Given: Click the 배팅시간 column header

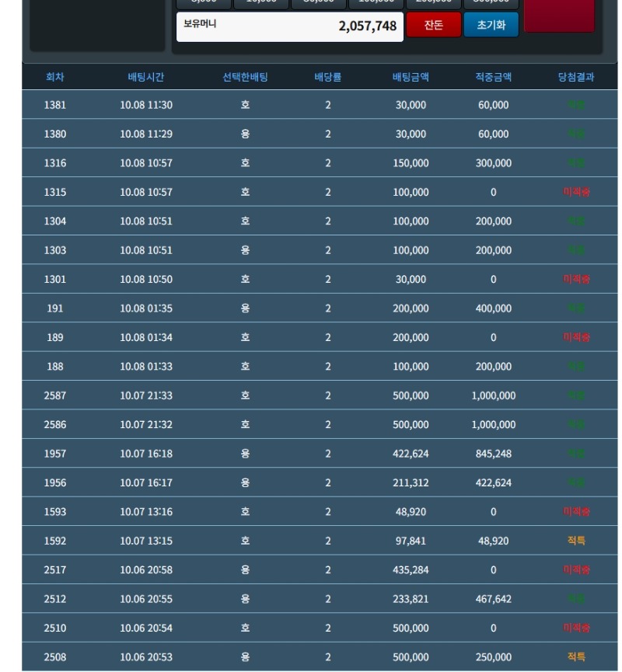Looking at the screenshot, I should point(146,77).
